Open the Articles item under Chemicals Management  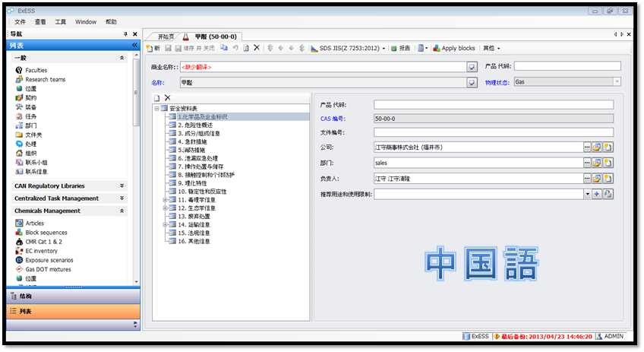[35, 224]
